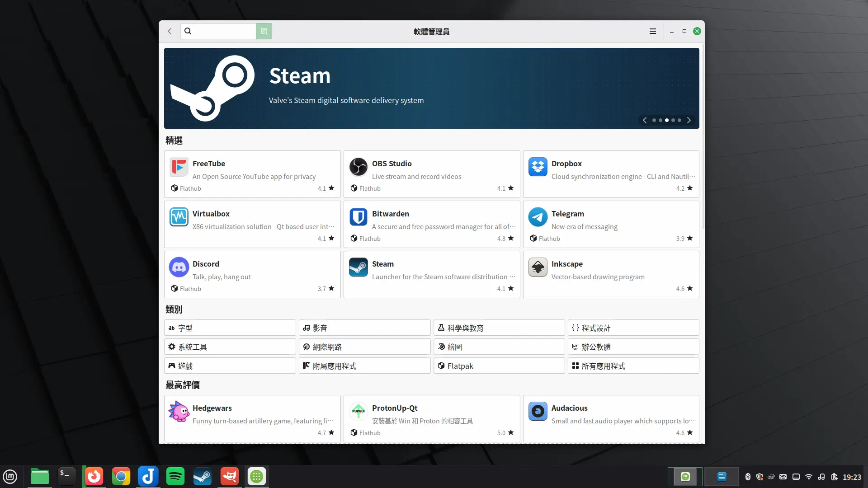This screenshot has width=868, height=488.
Task: Open the Linux Mint start menu
Action: 10,476
